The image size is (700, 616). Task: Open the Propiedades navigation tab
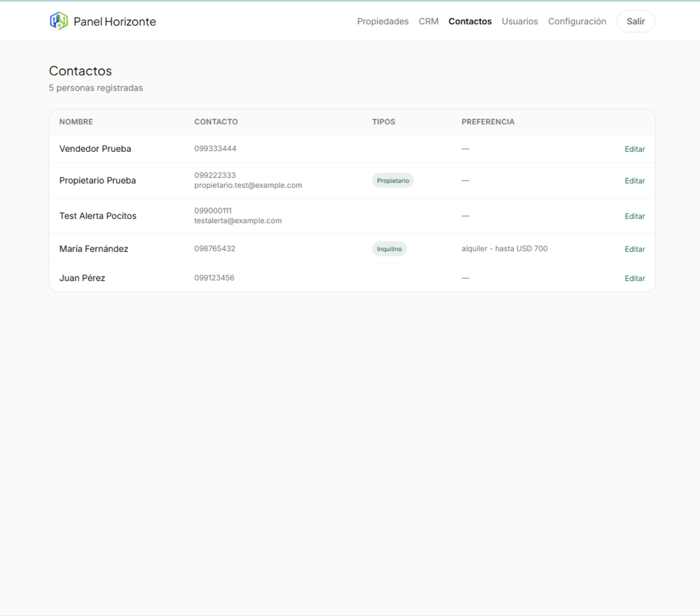(382, 21)
